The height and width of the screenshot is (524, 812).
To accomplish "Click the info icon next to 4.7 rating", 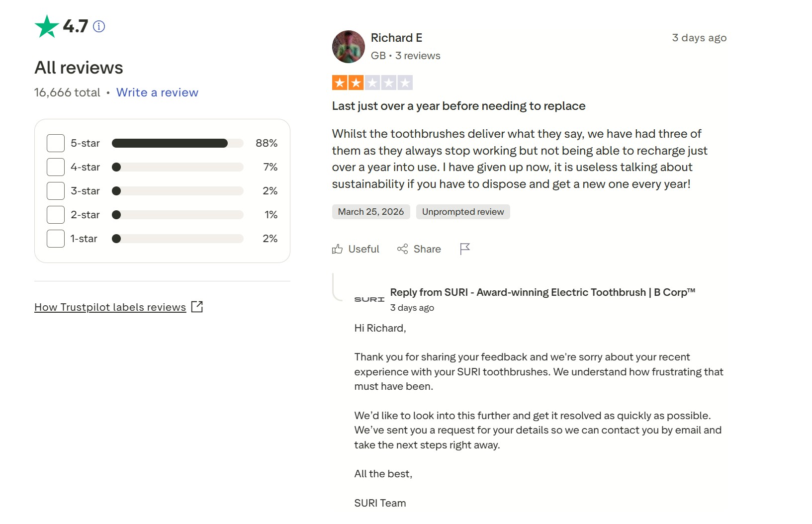I will (99, 26).
